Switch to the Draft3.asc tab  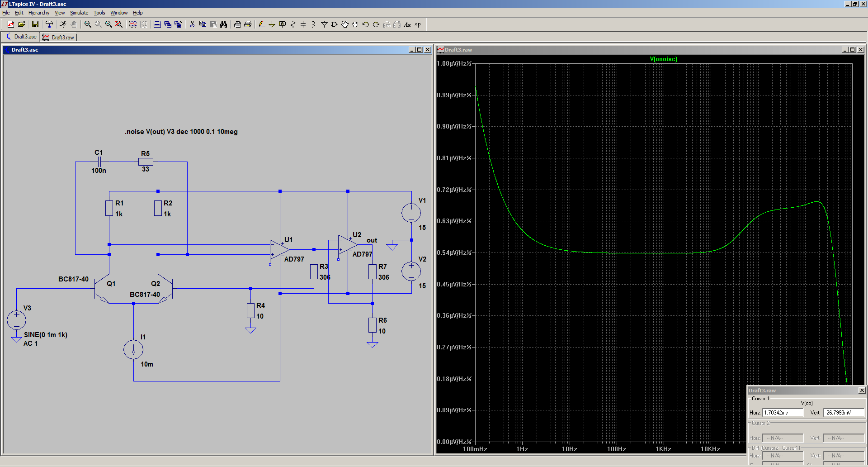click(x=21, y=37)
